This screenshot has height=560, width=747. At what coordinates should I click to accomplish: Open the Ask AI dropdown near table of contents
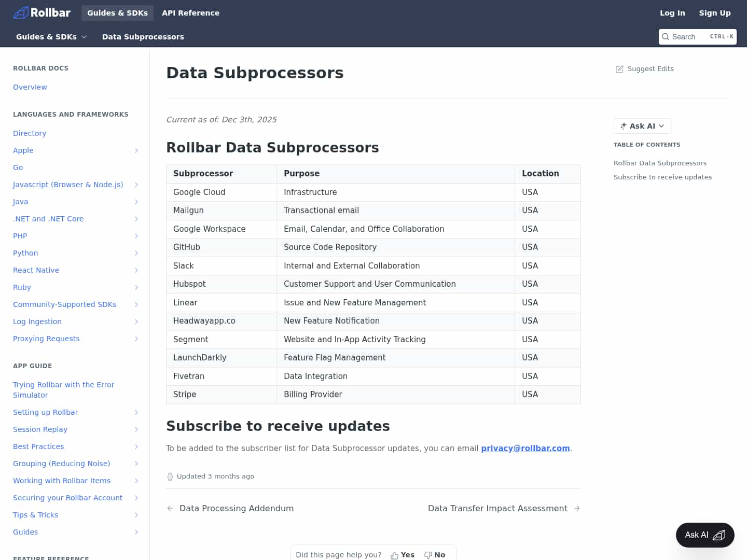(x=642, y=126)
